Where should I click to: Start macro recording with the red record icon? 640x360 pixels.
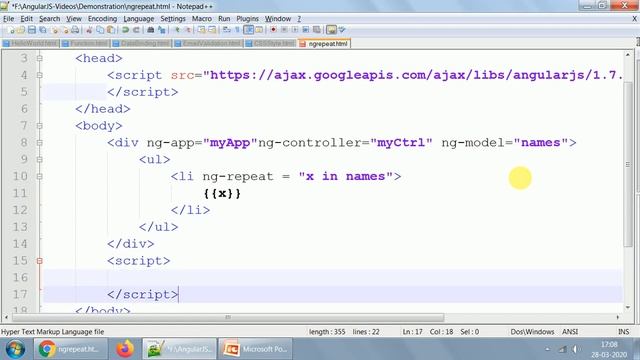[273, 30]
